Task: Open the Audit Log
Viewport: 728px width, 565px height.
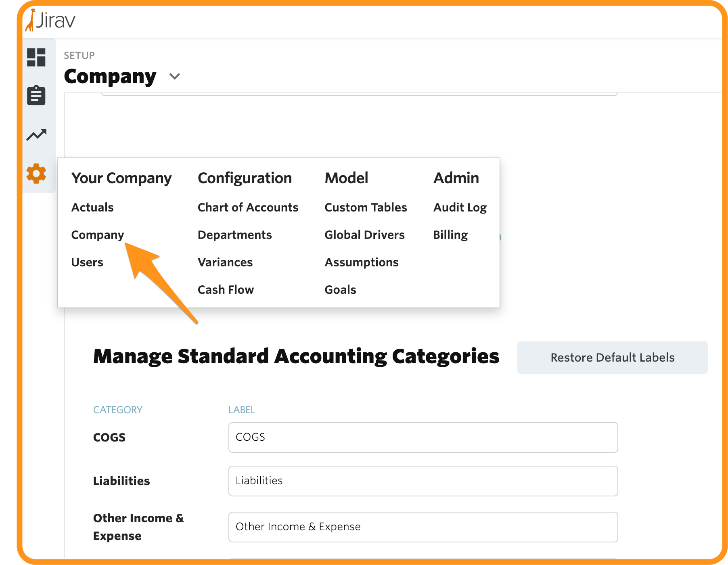Action: coord(460,207)
